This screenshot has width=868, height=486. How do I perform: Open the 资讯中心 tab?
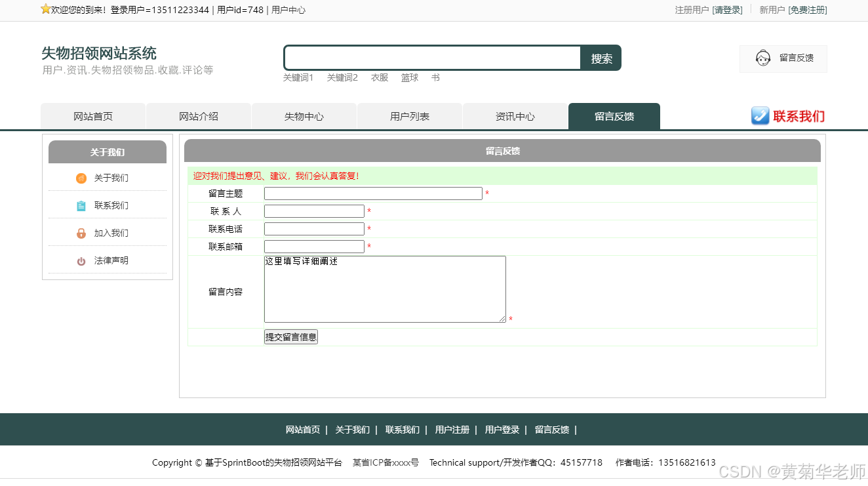[515, 117]
